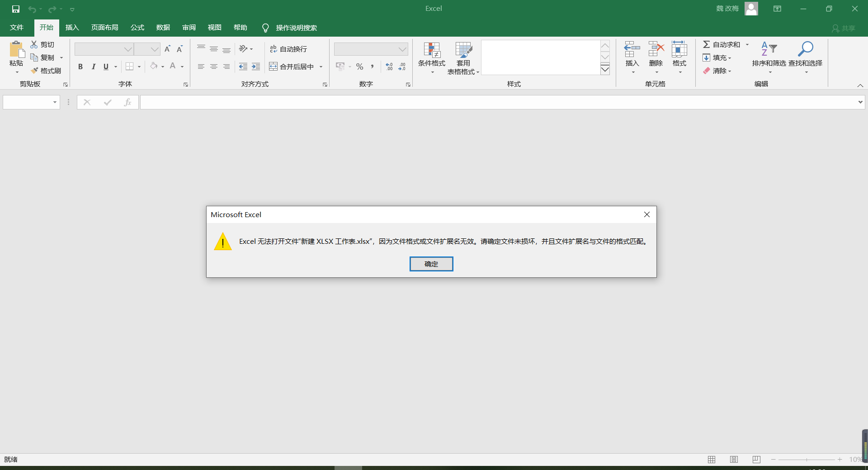Screen dimensions: 868x470
Task: Click 合并后居中 merge and center
Action: coord(292,66)
